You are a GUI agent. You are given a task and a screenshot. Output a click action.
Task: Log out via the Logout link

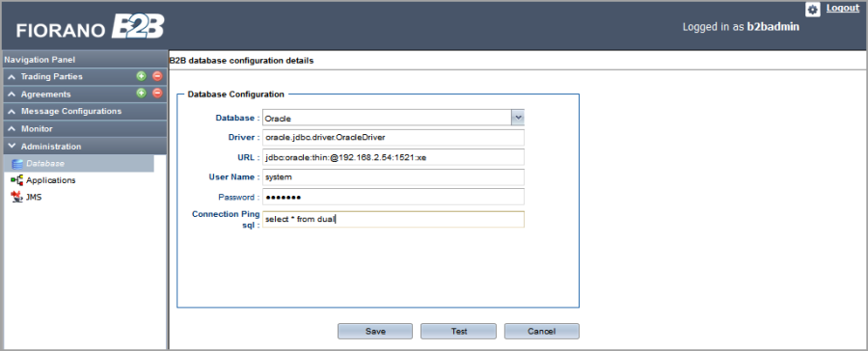pyautogui.click(x=843, y=8)
